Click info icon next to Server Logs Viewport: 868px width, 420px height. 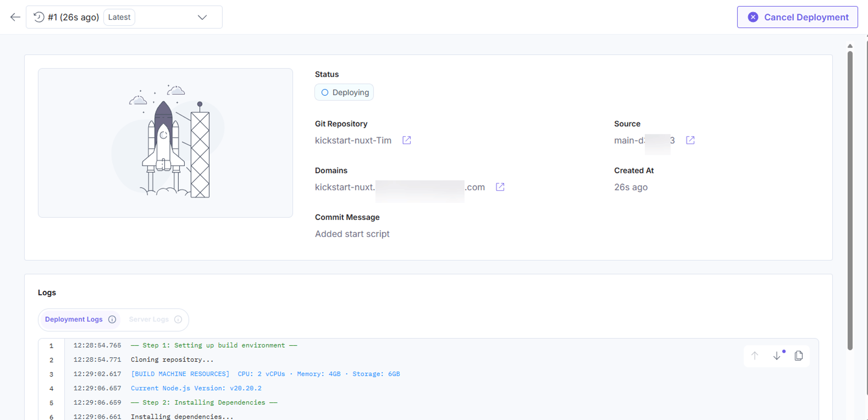click(x=178, y=319)
